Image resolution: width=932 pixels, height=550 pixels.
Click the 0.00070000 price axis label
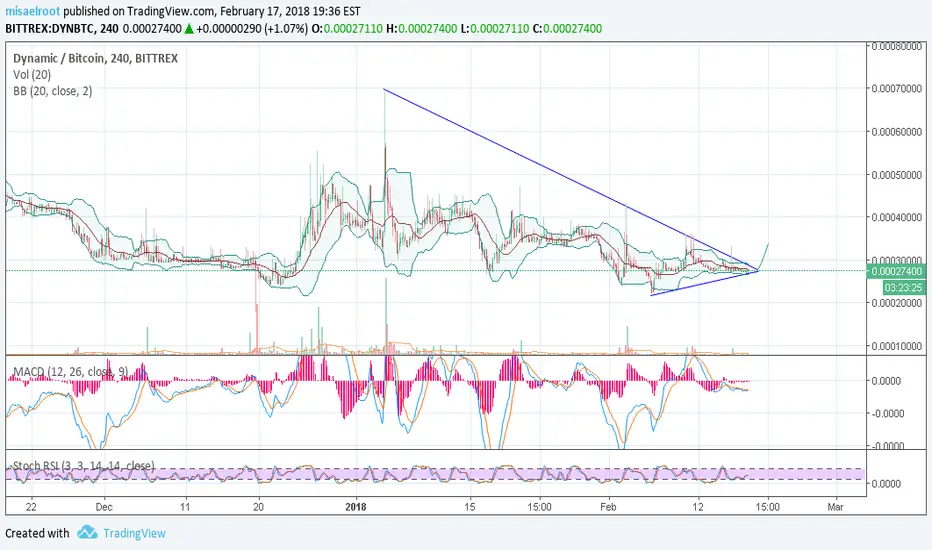897,89
